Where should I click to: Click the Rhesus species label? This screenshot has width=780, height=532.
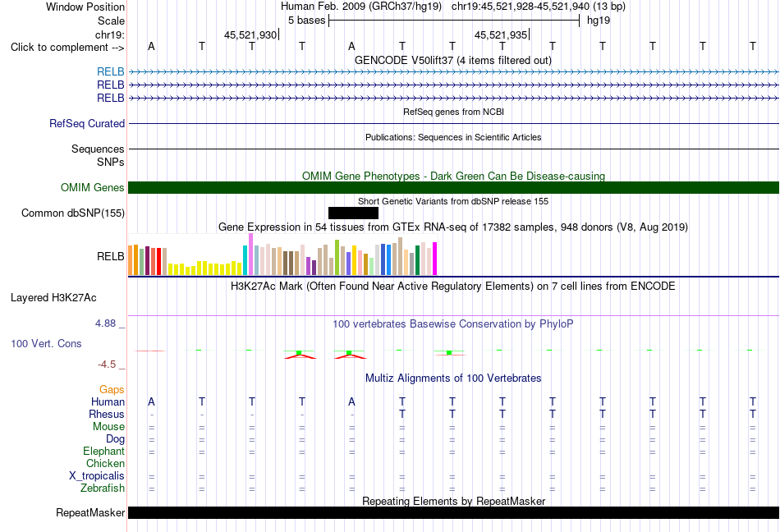pyautogui.click(x=107, y=414)
